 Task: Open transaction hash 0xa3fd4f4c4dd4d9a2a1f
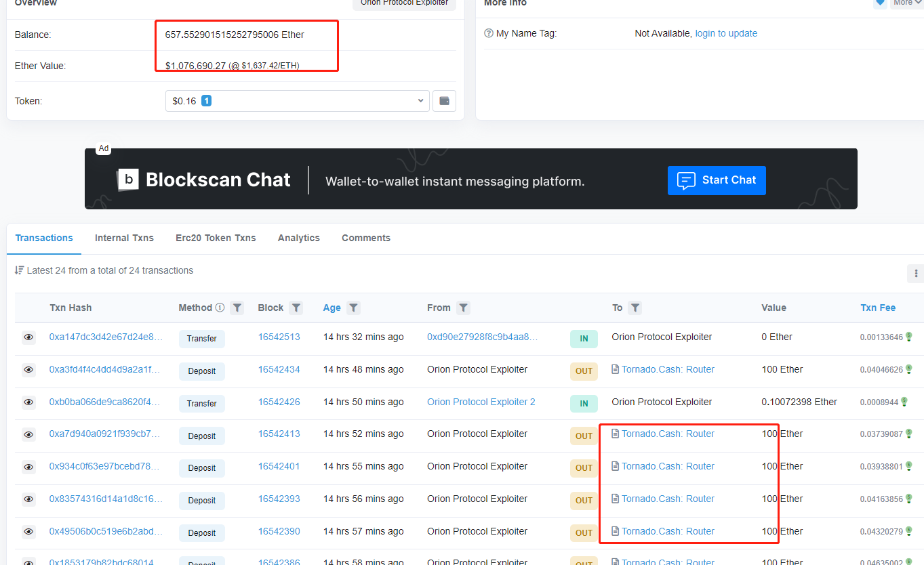coord(106,369)
